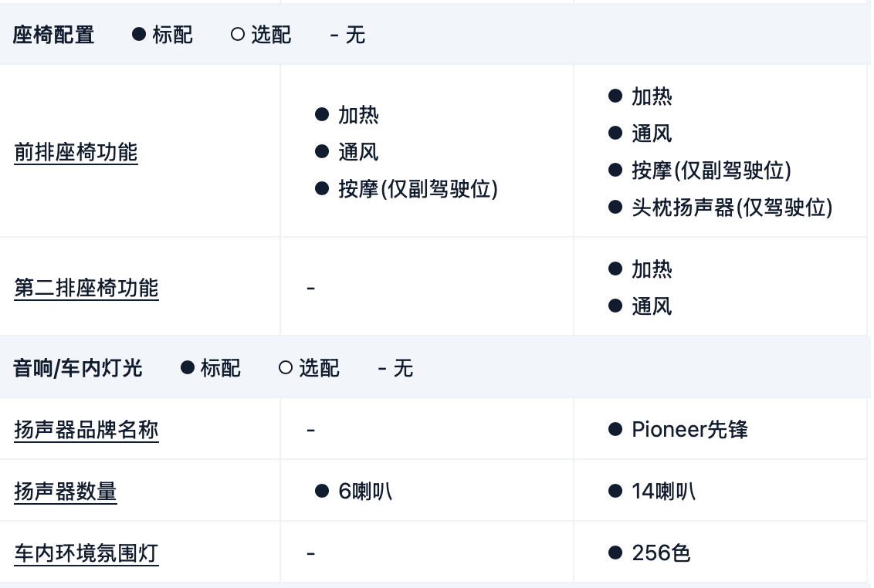This screenshot has height=588, width=874.
Task: Select the 256色 ambient light value
Action: click(661, 553)
